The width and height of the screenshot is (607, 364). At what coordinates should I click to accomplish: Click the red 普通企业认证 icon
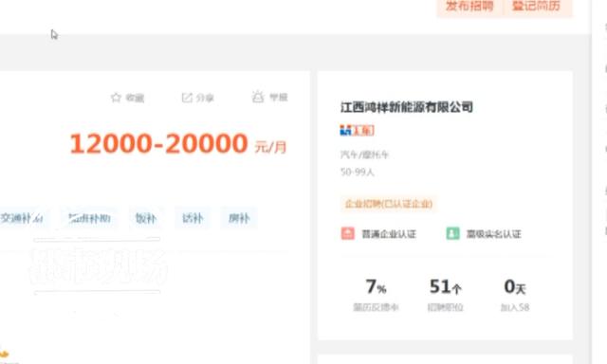(x=348, y=233)
